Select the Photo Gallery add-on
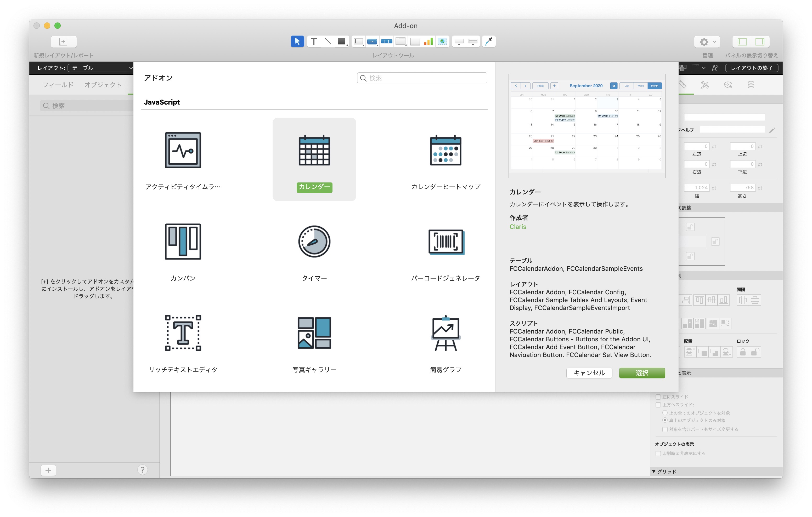The width and height of the screenshot is (812, 517). pos(314,333)
